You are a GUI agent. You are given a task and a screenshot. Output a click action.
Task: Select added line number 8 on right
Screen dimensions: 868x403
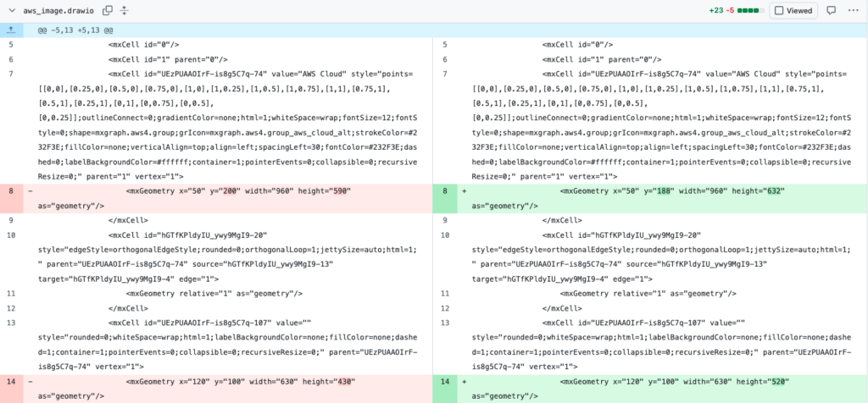coord(444,191)
